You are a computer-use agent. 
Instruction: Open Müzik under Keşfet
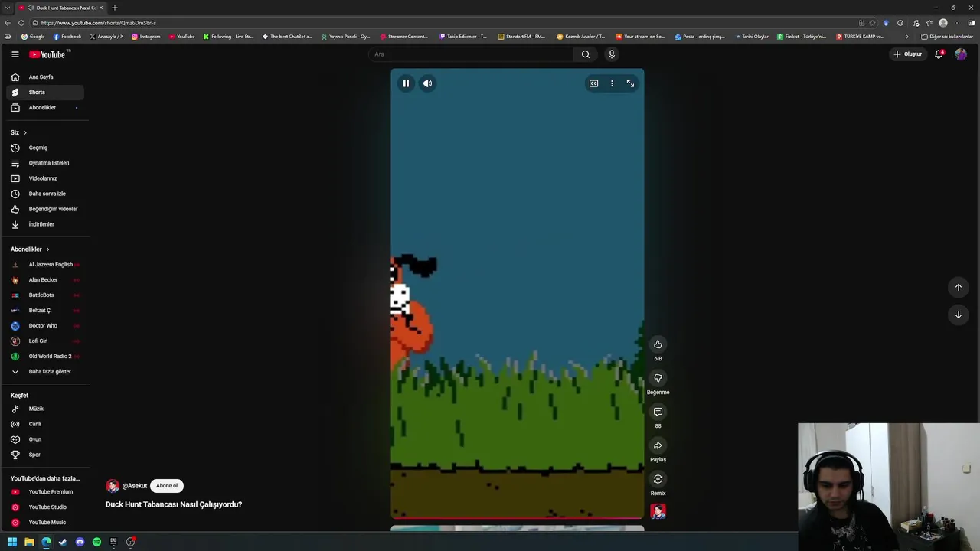pos(45,409)
